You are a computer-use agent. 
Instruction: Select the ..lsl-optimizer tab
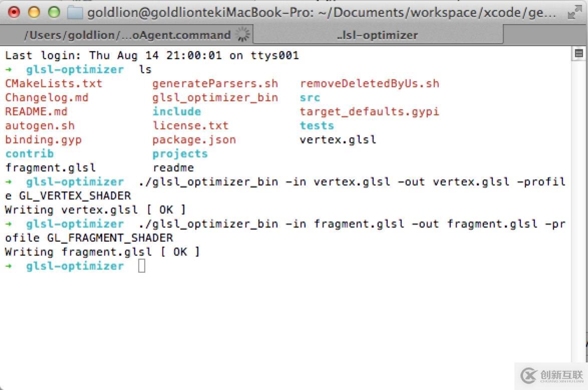377,35
